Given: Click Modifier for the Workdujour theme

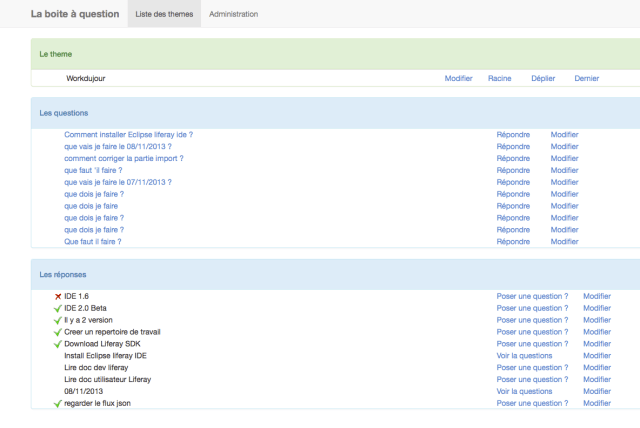Looking at the screenshot, I should [x=458, y=77].
